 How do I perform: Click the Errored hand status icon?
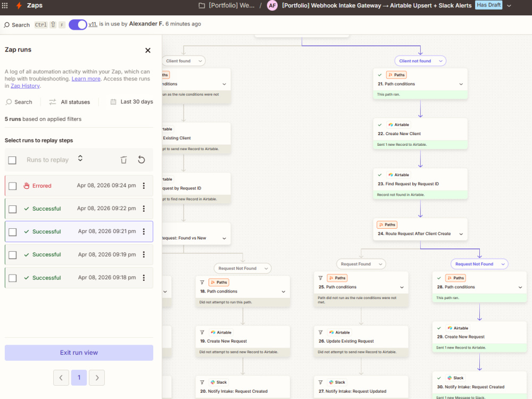27,186
